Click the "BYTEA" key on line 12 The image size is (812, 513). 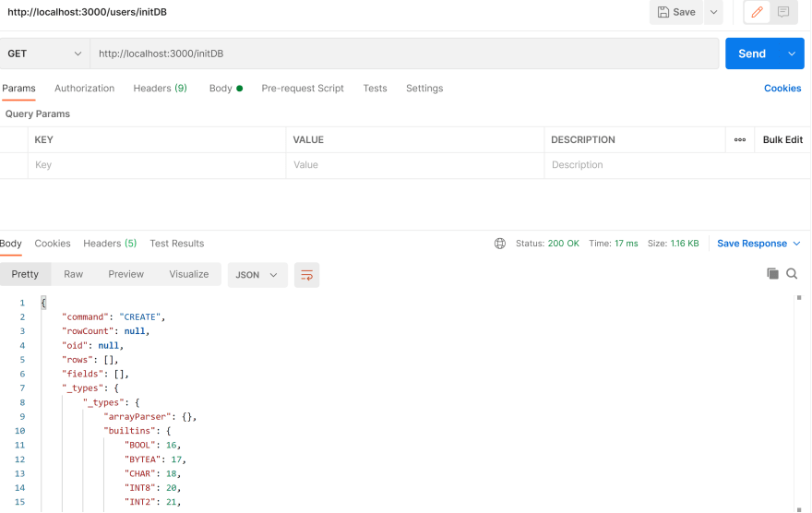[142, 459]
